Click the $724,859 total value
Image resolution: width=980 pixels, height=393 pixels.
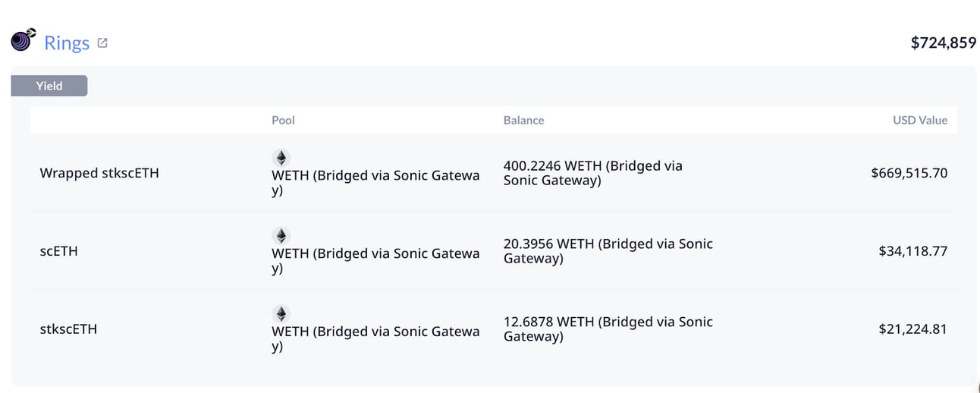click(x=944, y=43)
